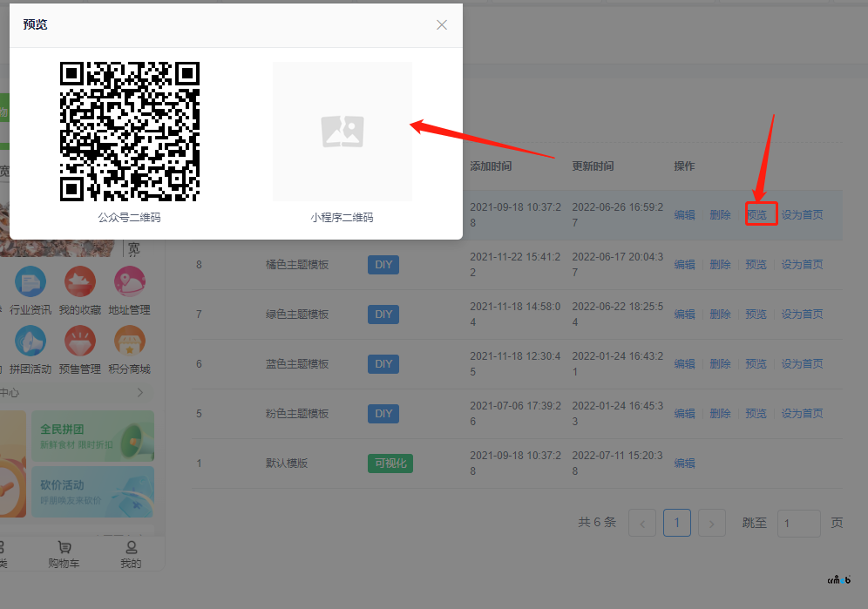Screen dimensions: 868x609
Task: Go to next page with right chevron
Action: point(712,523)
